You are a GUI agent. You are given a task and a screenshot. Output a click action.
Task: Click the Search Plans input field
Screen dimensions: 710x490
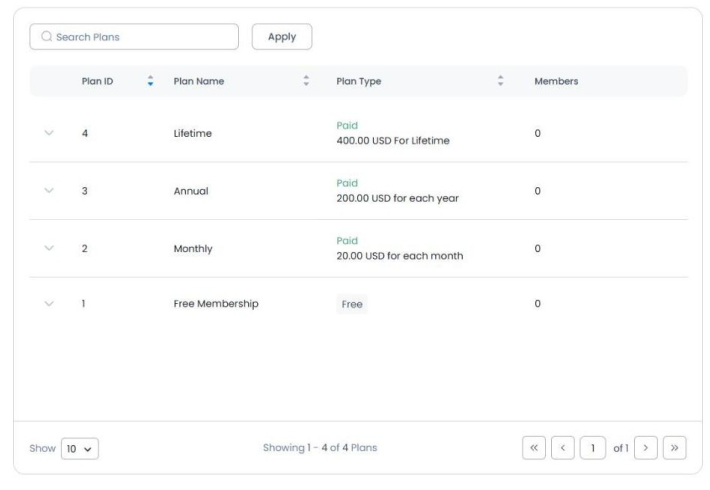click(134, 37)
